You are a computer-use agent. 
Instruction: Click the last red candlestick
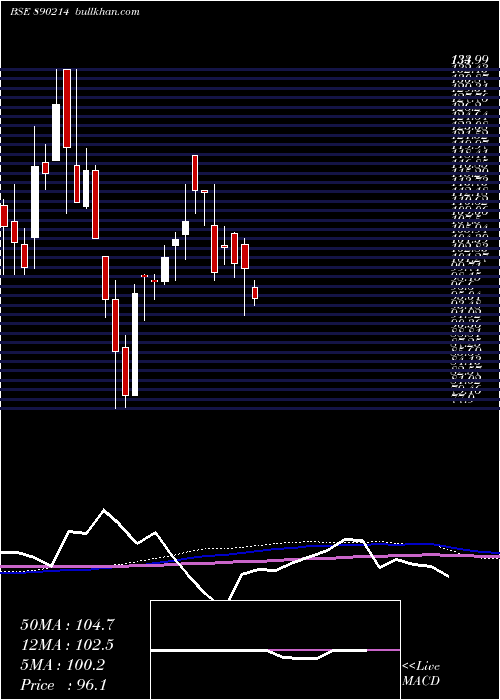coord(255,293)
